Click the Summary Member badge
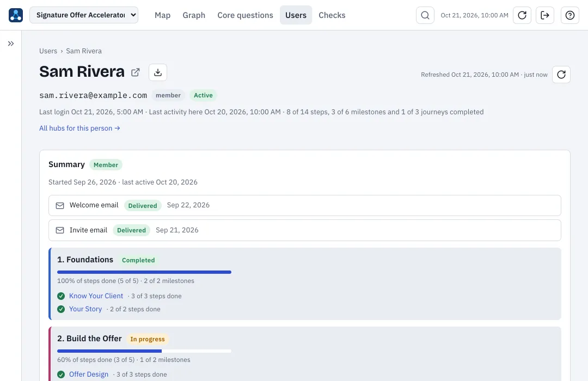The height and width of the screenshot is (381, 588). (106, 164)
